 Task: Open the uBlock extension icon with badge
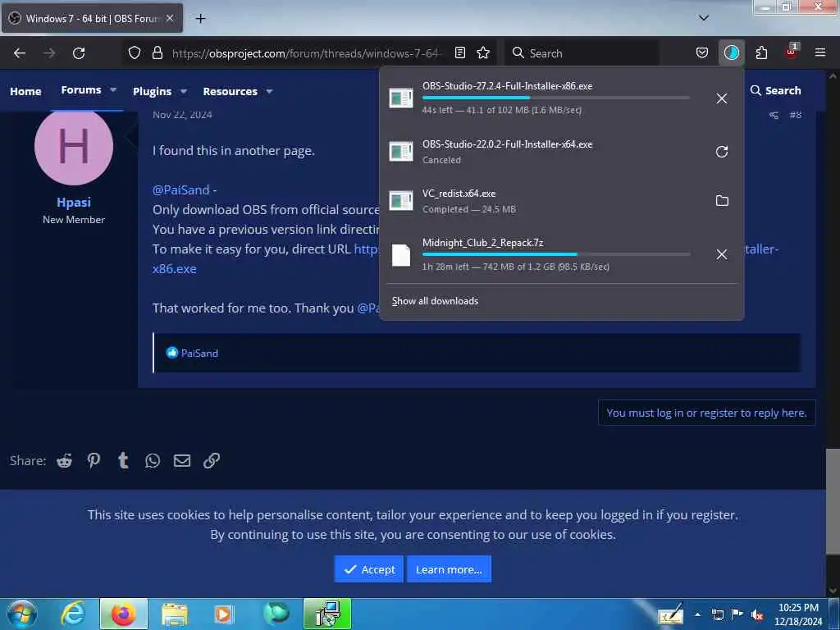pyautogui.click(x=792, y=52)
